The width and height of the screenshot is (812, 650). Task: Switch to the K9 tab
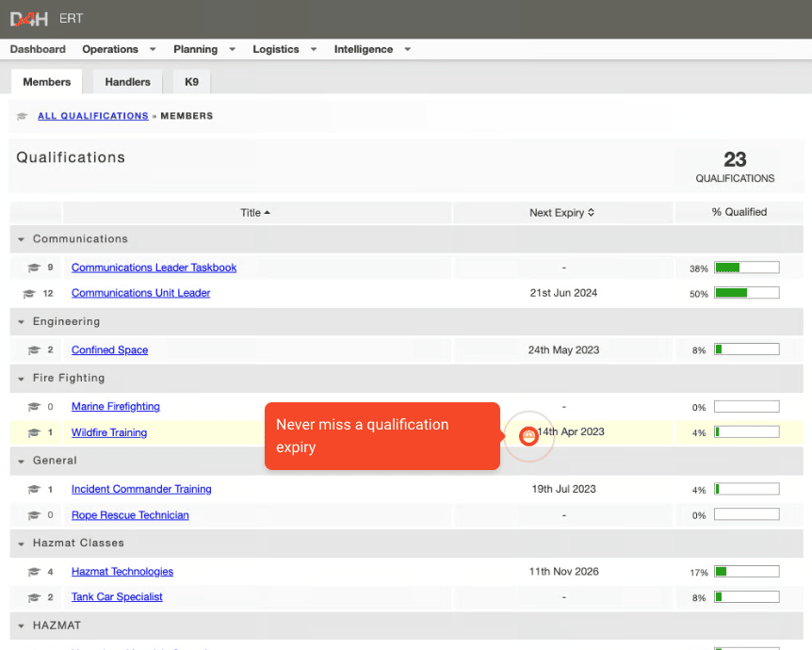click(191, 82)
